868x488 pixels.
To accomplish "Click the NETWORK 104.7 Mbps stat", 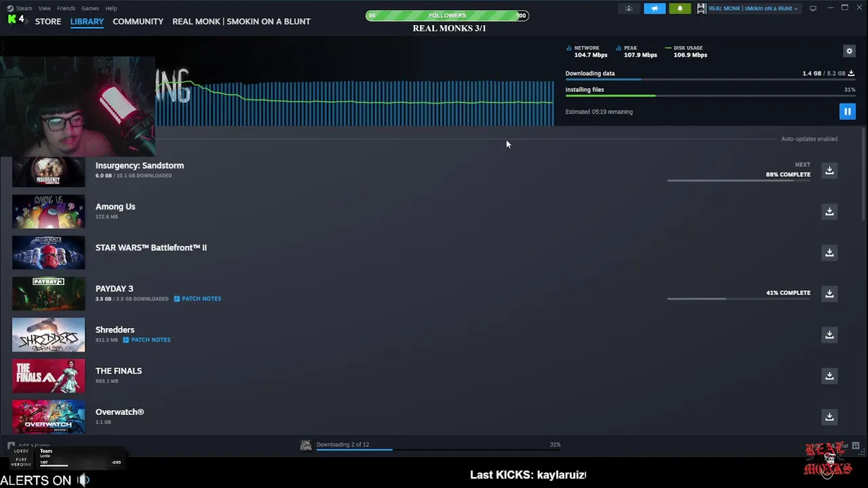I will point(587,52).
